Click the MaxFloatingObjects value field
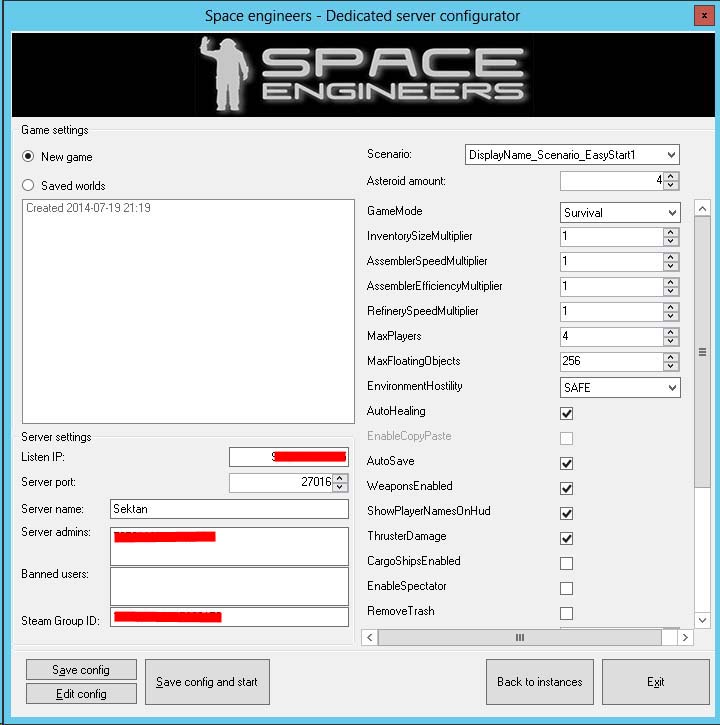The height and width of the screenshot is (725, 720). [612, 361]
